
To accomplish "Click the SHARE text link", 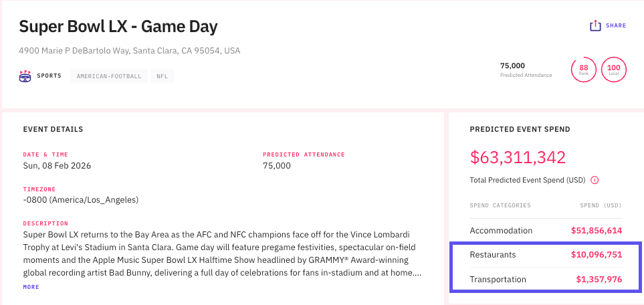I will pyautogui.click(x=616, y=25).
